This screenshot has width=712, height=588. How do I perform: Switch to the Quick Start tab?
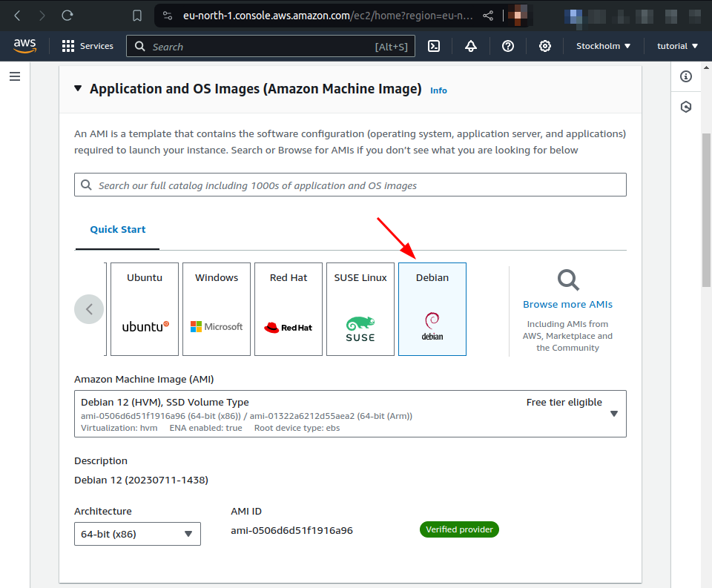coord(116,230)
